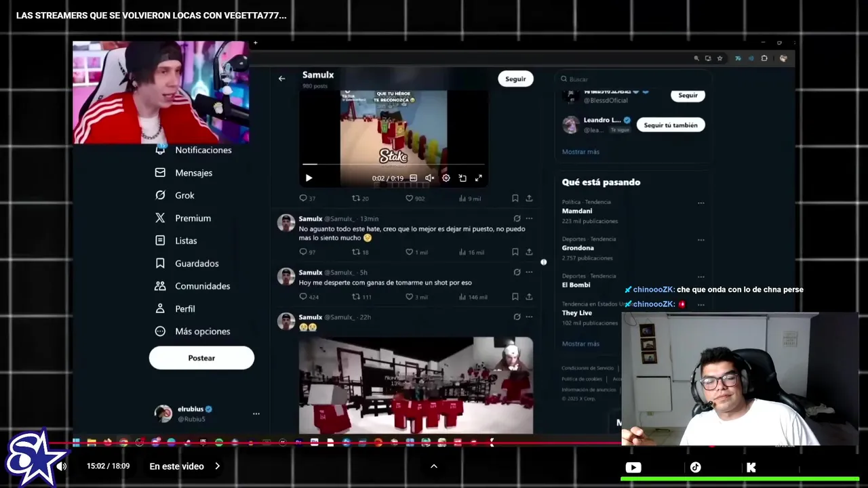Repost the tweet with 111 reposts
The height and width of the screenshot is (488, 868).
coord(361,297)
